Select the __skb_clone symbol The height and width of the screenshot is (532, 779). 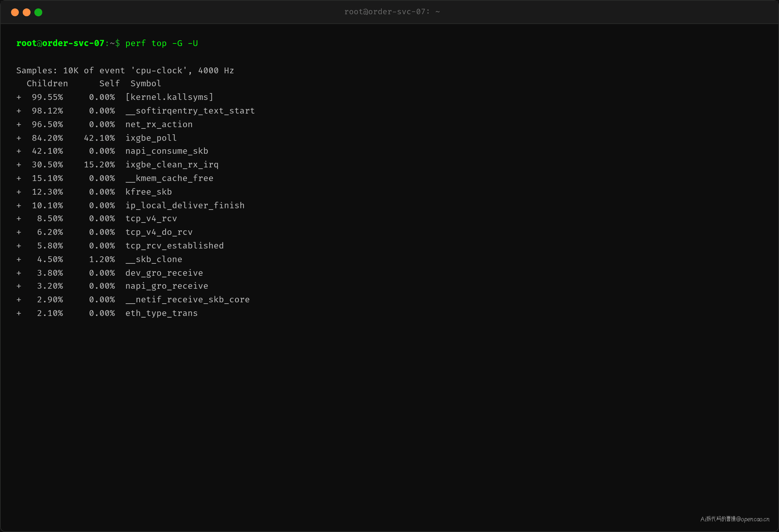[154, 259]
